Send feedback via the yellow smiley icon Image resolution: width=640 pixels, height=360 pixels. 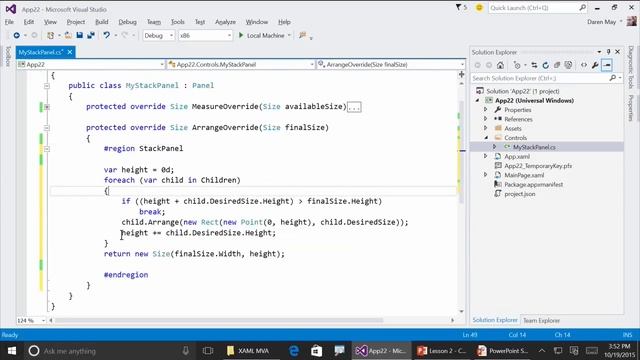479,8
